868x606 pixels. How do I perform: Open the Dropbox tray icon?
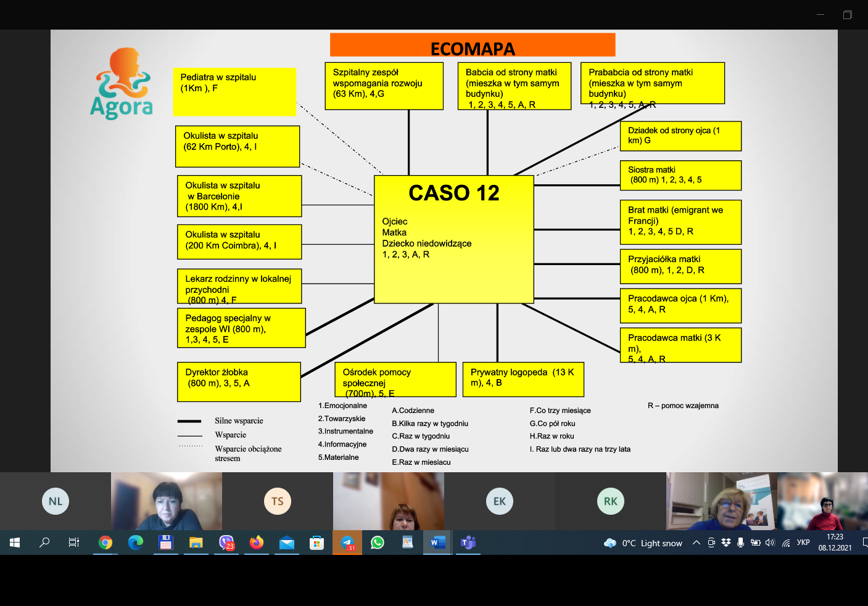725,543
